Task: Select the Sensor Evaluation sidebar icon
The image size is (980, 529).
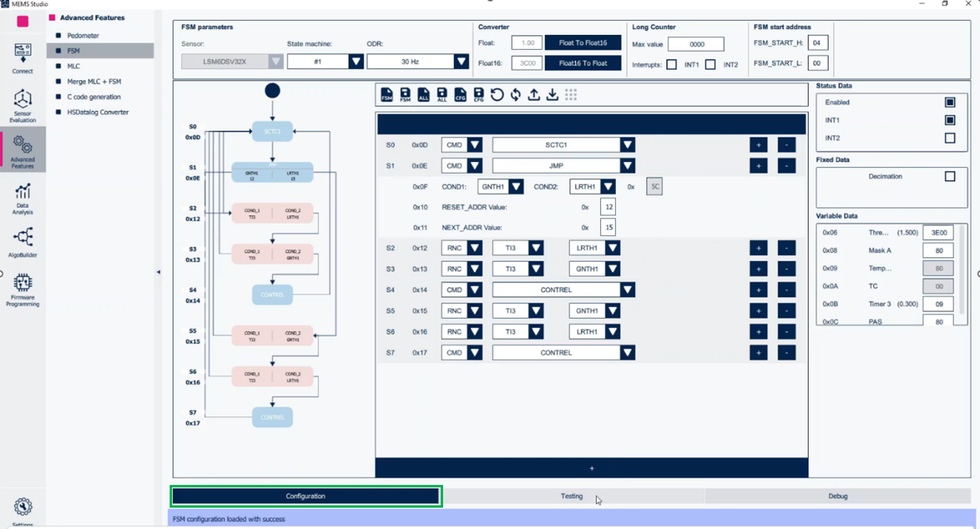Action: click(22, 105)
